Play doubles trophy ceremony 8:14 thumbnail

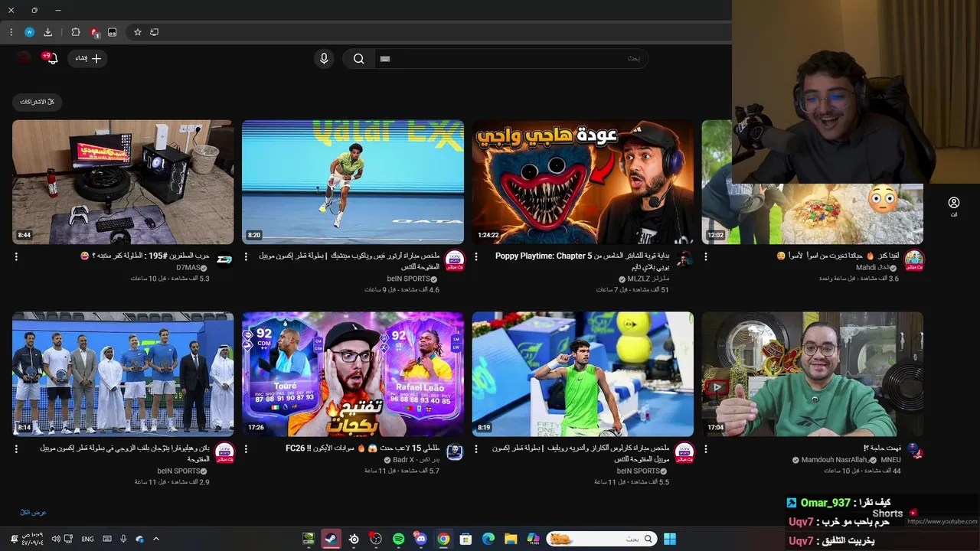(123, 374)
